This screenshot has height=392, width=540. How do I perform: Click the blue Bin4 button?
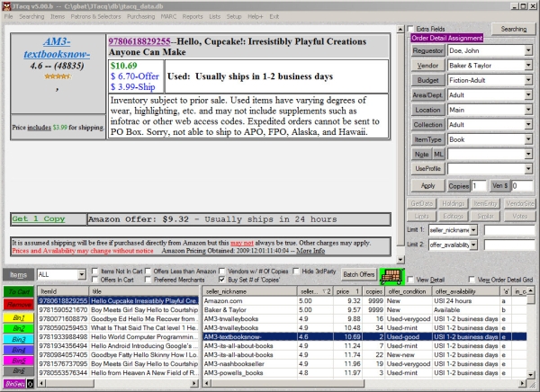pyautogui.click(x=19, y=350)
